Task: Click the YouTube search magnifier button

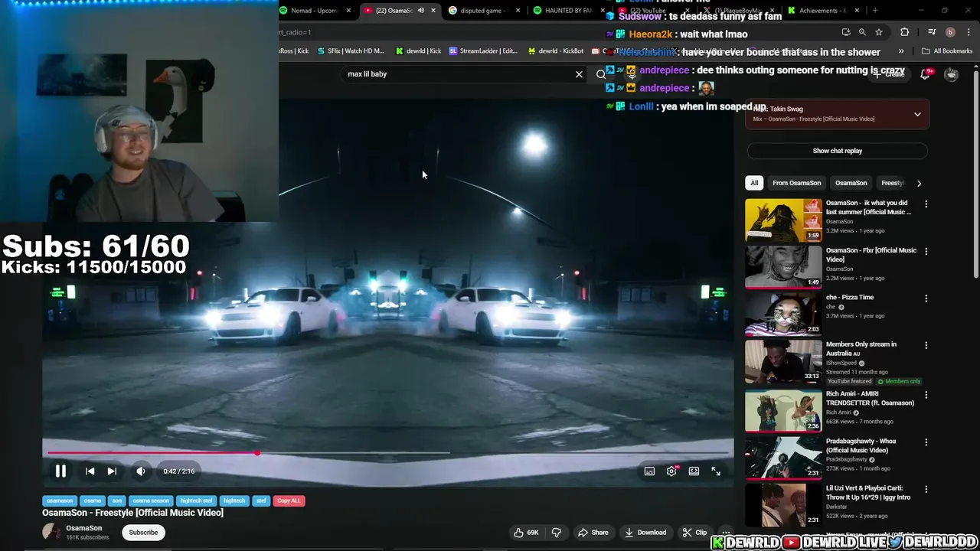Action: (601, 74)
